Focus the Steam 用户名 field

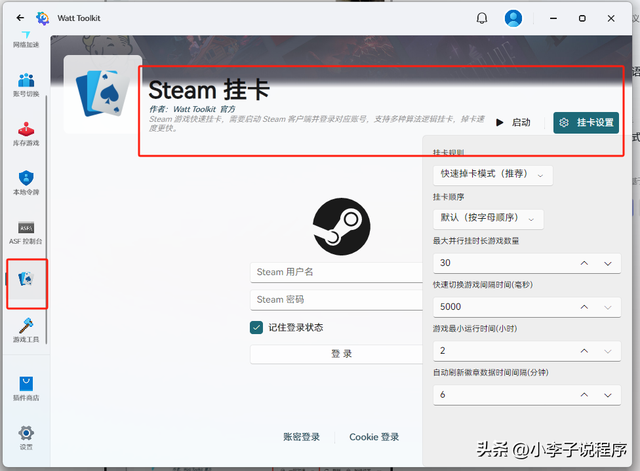tap(336, 272)
